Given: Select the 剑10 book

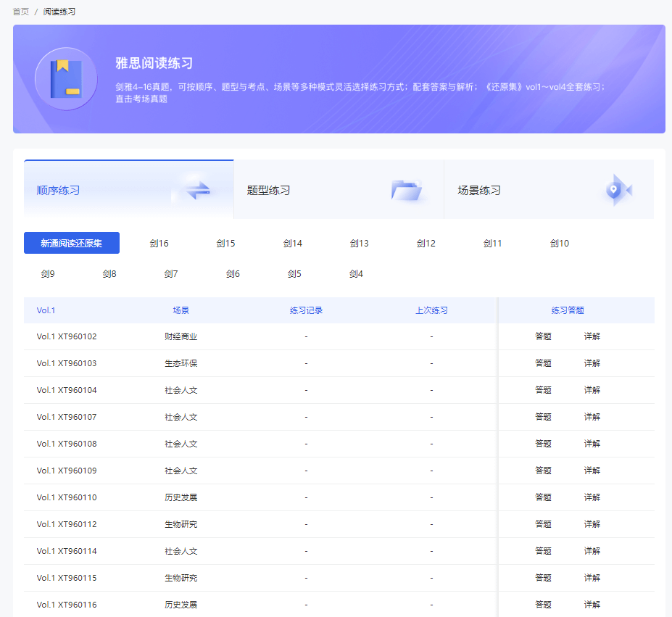Looking at the screenshot, I should pyautogui.click(x=560, y=243).
